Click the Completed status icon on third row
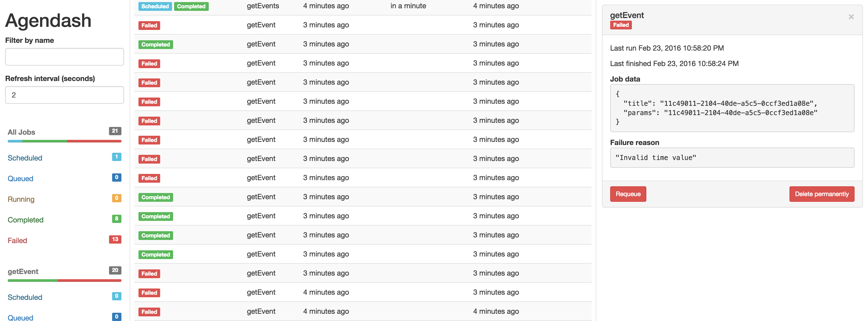868x321 pixels. [155, 44]
